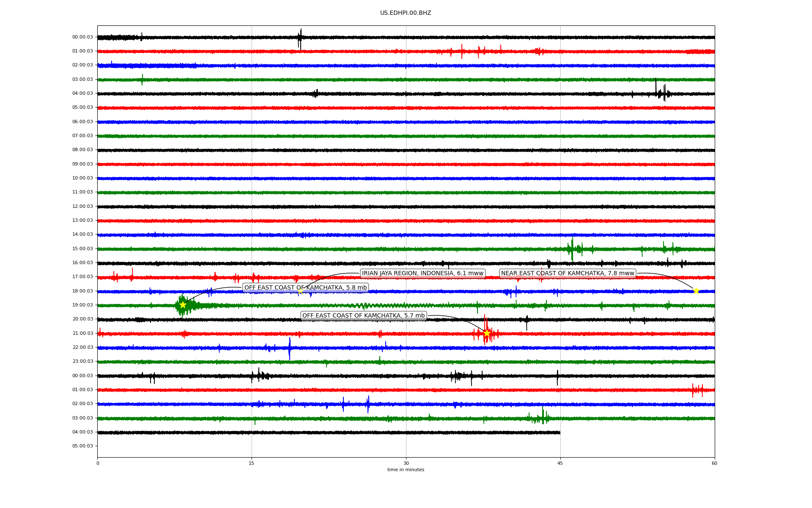The image size is (812, 508).
Task: Click the 60 minute tick label
Action: click(714, 463)
